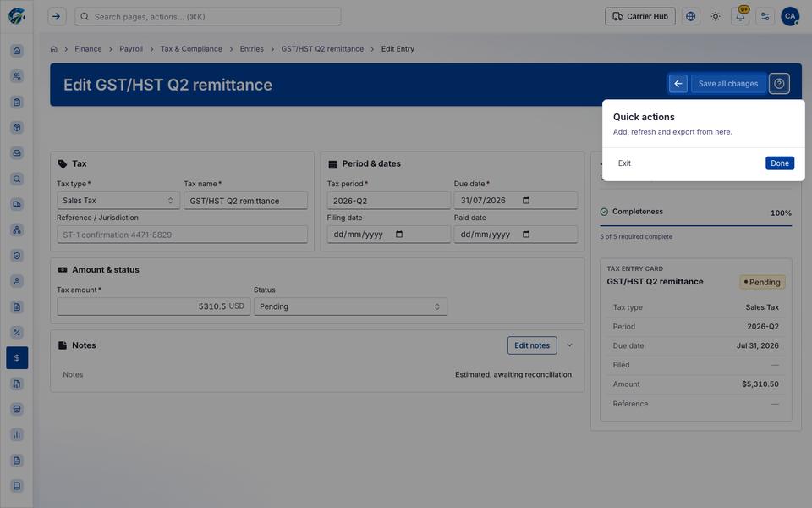Image resolution: width=812 pixels, height=508 pixels.
Task: Click the org-chart hierarchy icon in the sidebar
Action: [17, 229]
